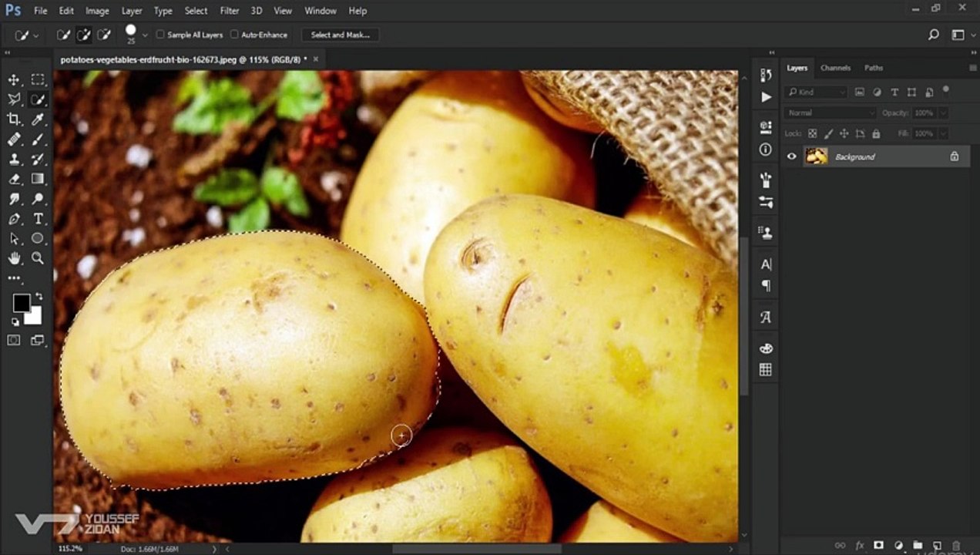Select the Dodge tool

(x=37, y=199)
